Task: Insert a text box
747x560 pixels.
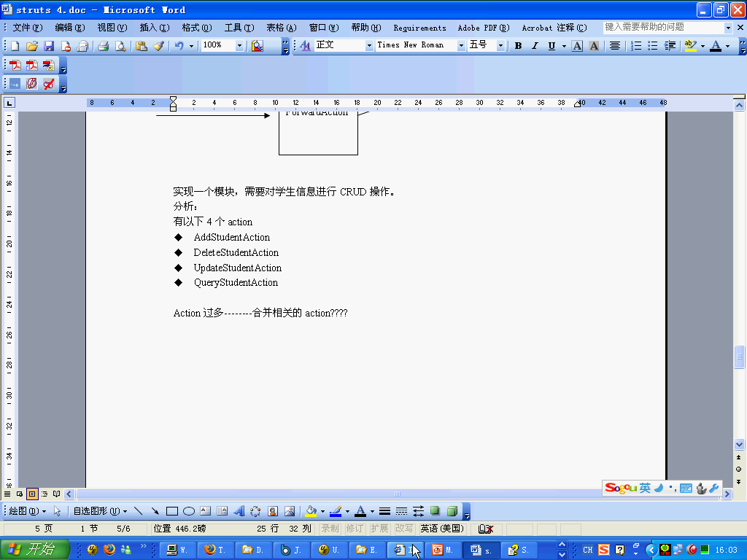Action: tap(205, 511)
